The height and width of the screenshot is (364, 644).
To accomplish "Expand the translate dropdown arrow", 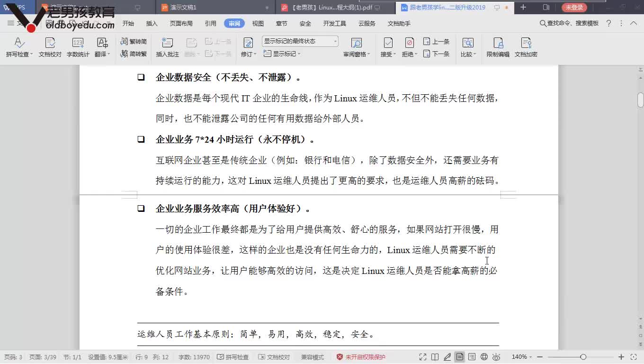I will tap(108, 55).
